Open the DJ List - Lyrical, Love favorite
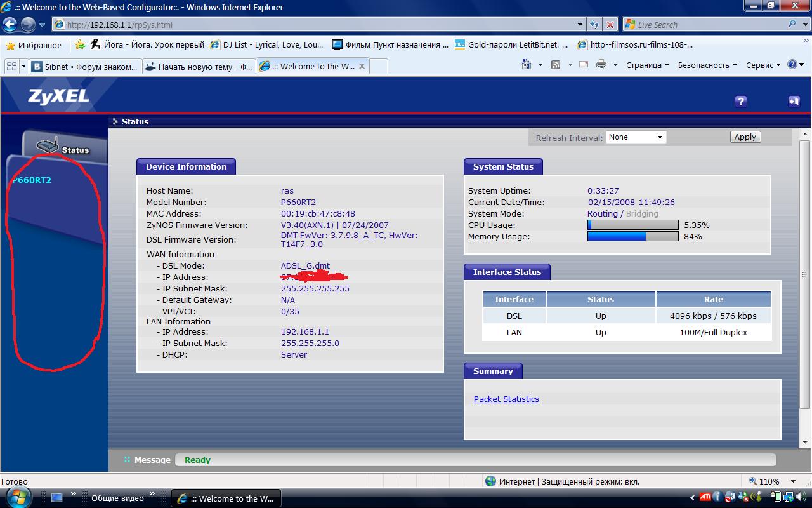The width and height of the screenshot is (812, 508). [x=266, y=45]
